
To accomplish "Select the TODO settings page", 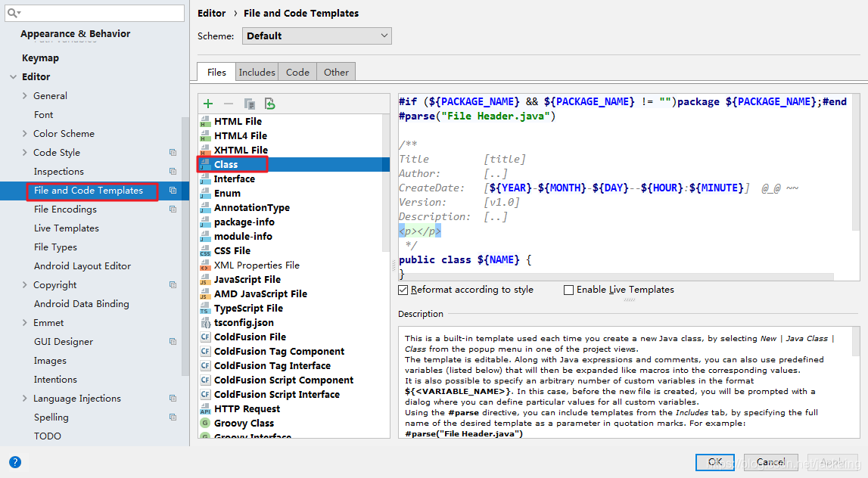I will (48, 436).
